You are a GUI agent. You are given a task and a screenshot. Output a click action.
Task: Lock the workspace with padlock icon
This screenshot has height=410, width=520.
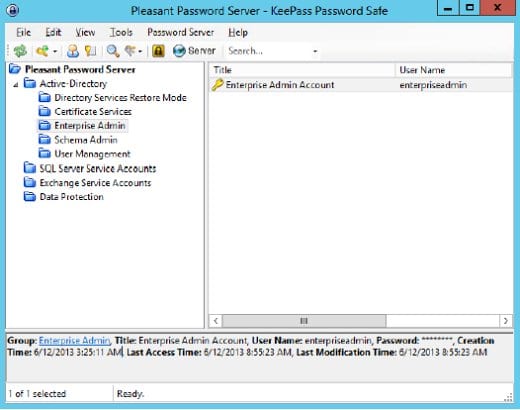(x=158, y=51)
